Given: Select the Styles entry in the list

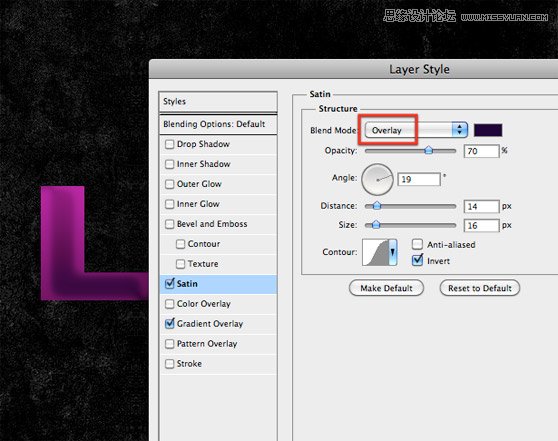Looking at the screenshot, I should tap(218, 102).
